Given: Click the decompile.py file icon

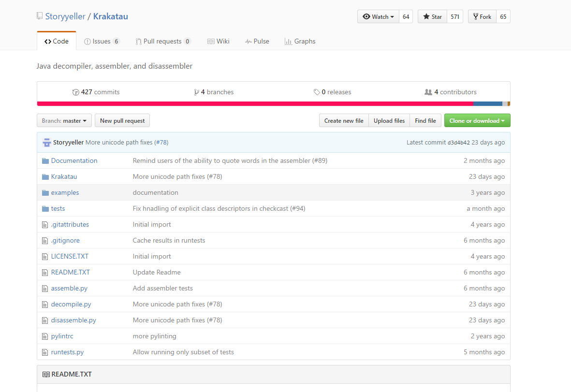Looking at the screenshot, I should pos(45,305).
